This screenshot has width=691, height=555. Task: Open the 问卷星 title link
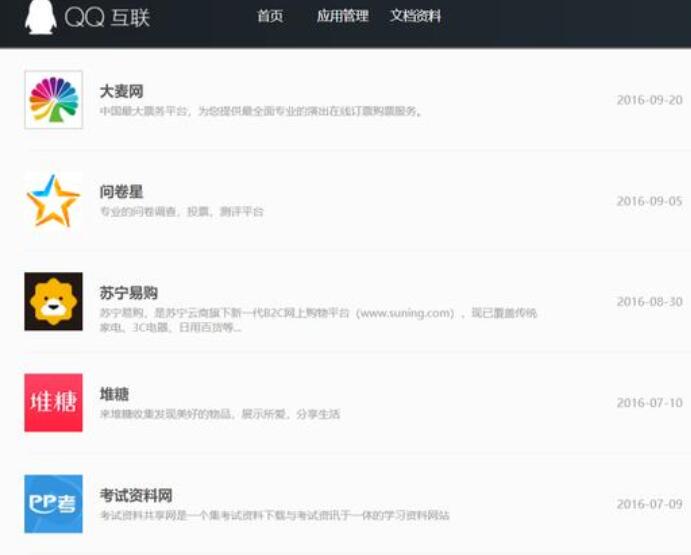122,192
